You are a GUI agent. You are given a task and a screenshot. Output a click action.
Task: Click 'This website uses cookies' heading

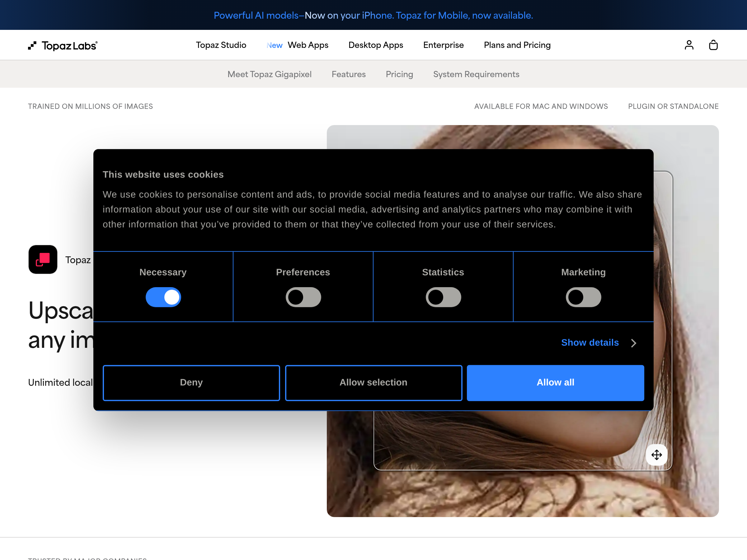tap(163, 175)
